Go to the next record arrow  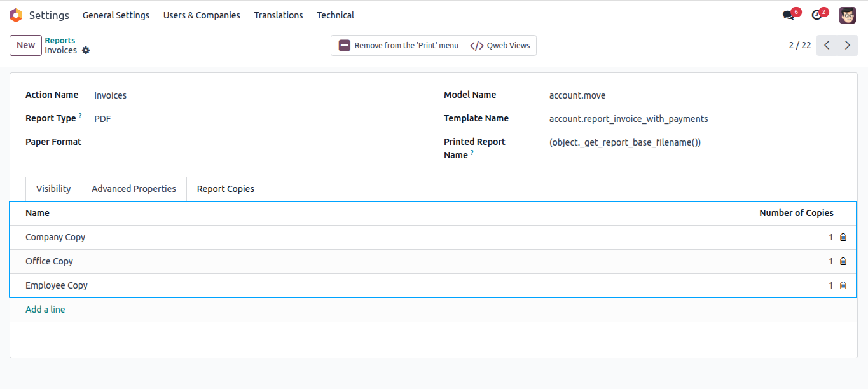(848, 45)
